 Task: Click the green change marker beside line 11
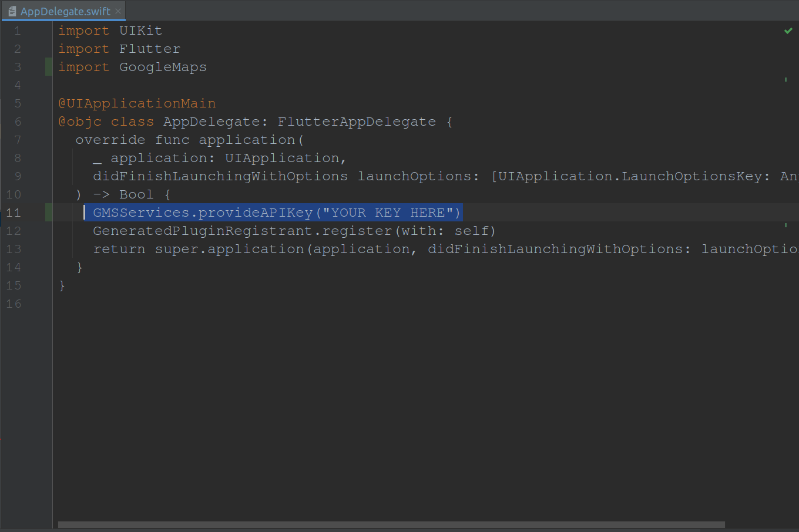[49, 213]
